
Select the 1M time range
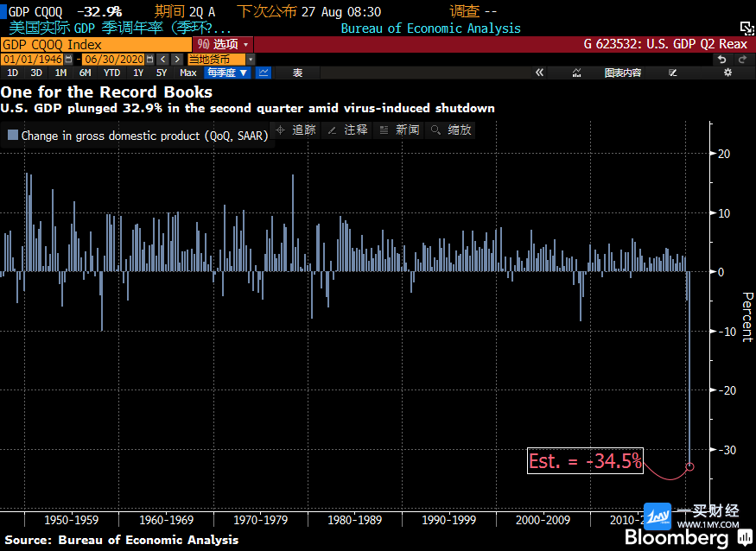(x=60, y=73)
